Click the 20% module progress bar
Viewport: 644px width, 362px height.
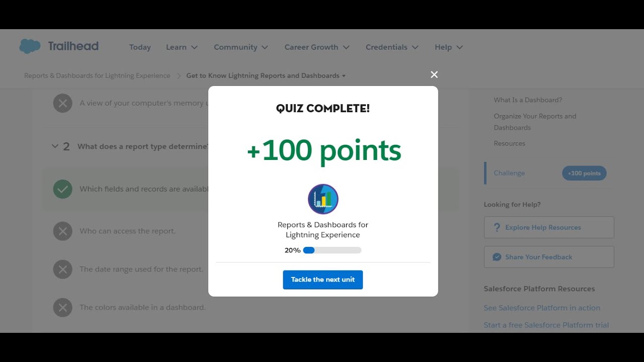332,250
